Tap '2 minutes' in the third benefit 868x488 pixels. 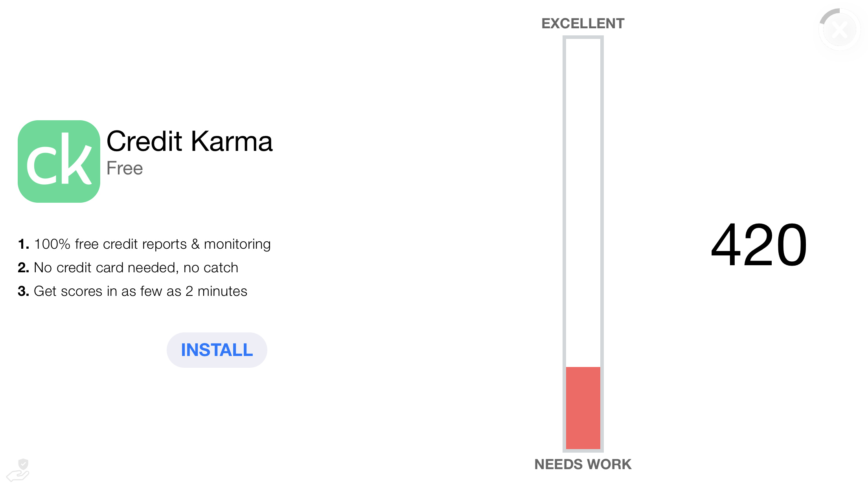pos(216,291)
